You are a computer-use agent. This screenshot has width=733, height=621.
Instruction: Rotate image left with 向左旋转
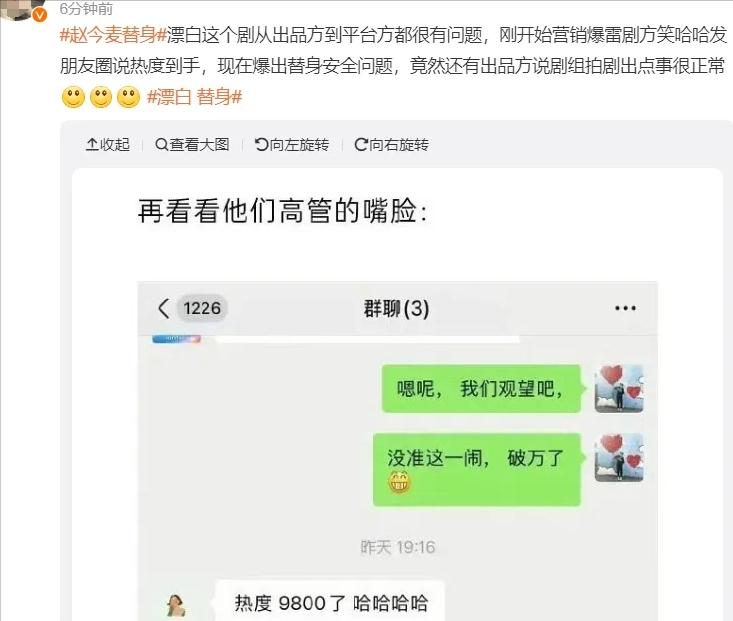tap(292, 144)
